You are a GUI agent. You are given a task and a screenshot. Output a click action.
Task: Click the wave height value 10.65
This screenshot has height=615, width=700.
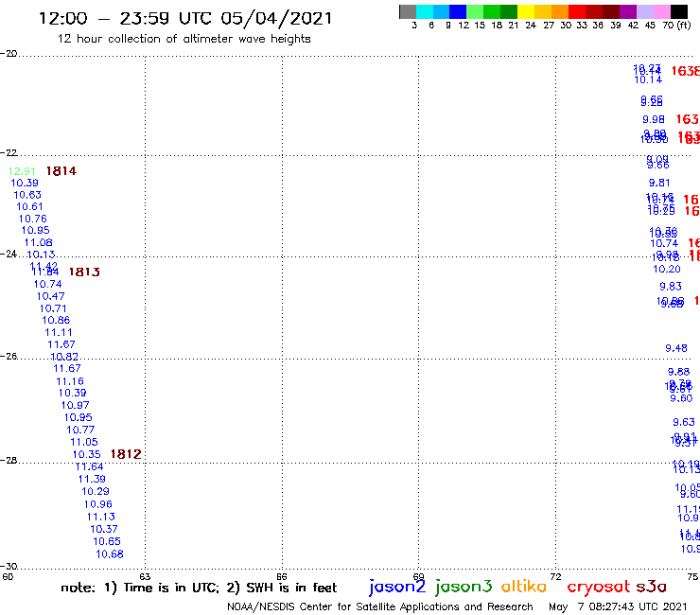pyautogui.click(x=107, y=541)
